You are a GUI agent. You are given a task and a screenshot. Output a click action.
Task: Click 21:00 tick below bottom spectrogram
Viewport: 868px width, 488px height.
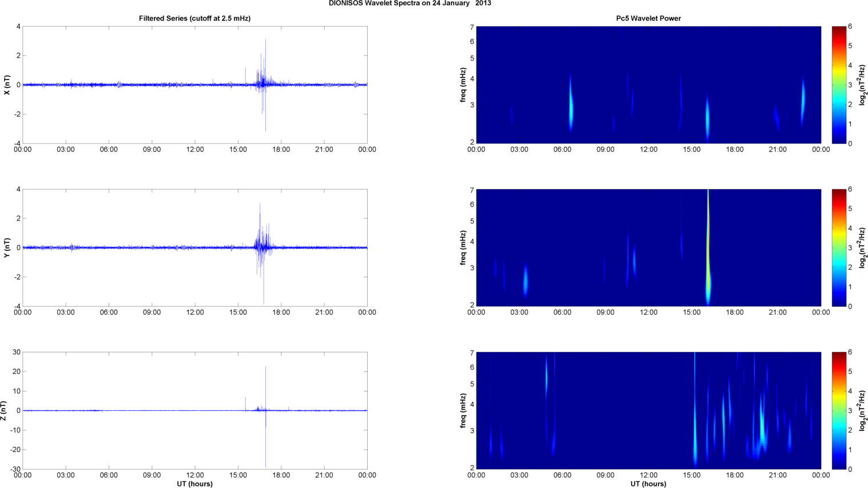(778, 475)
